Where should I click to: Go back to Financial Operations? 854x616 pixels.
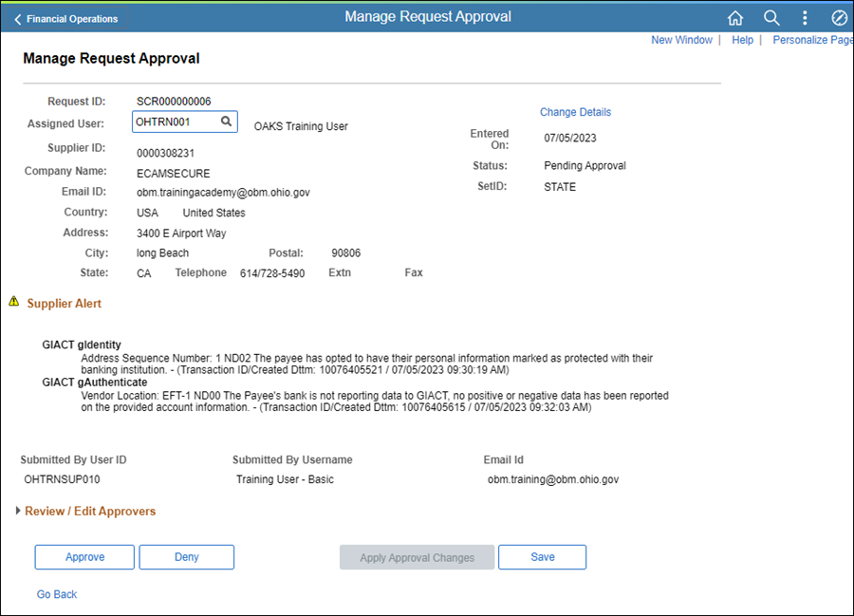(x=66, y=19)
